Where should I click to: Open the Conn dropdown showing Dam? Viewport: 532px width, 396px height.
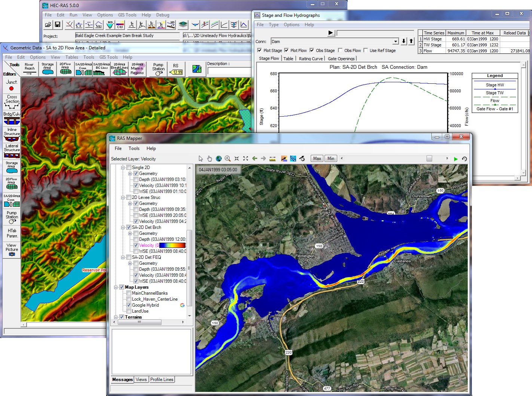pos(395,41)
